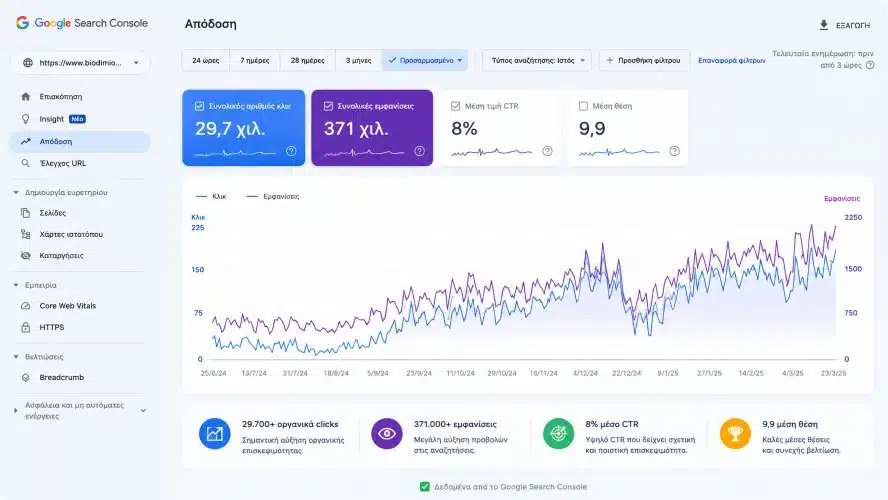Click the gauge icon beside Core Web Vitals

click(25, 306)
